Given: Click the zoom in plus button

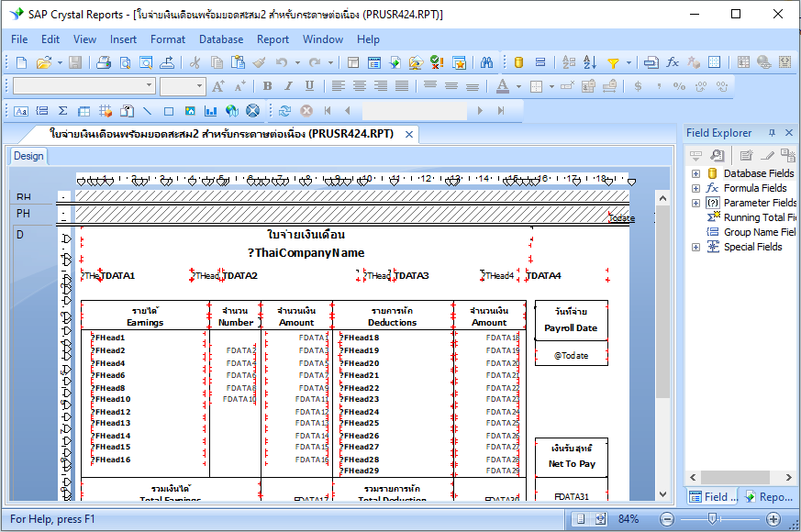Looking at the screenshot, I should (x=773, y=519).
